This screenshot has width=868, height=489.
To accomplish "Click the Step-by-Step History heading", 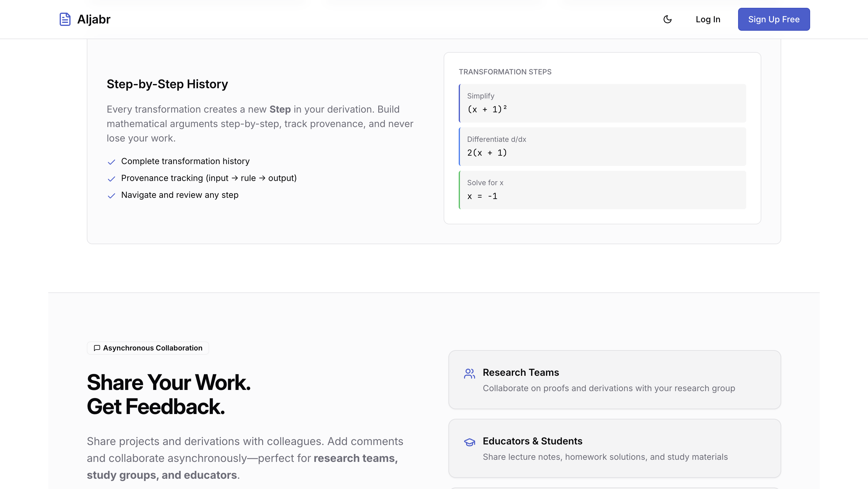I will pyautogui.click(x=167, y=84).
